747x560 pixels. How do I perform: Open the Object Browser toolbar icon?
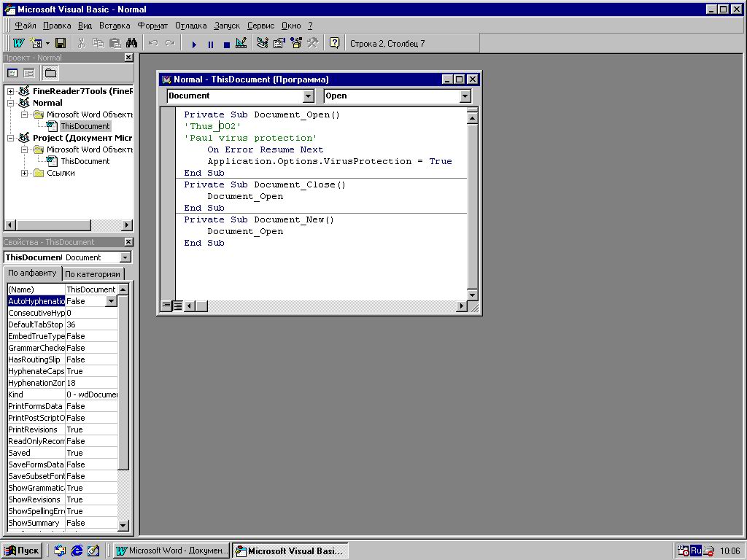pyautogui.click(x=296, y=43)
